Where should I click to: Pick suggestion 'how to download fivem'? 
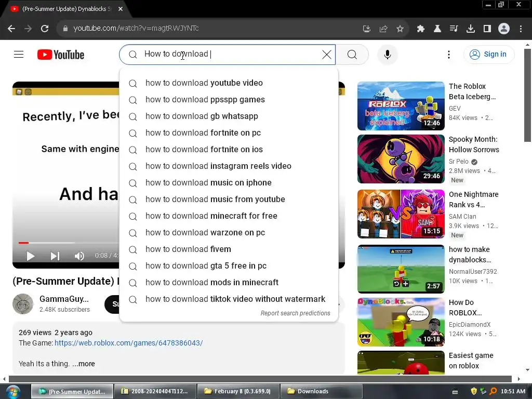point(229,249)
